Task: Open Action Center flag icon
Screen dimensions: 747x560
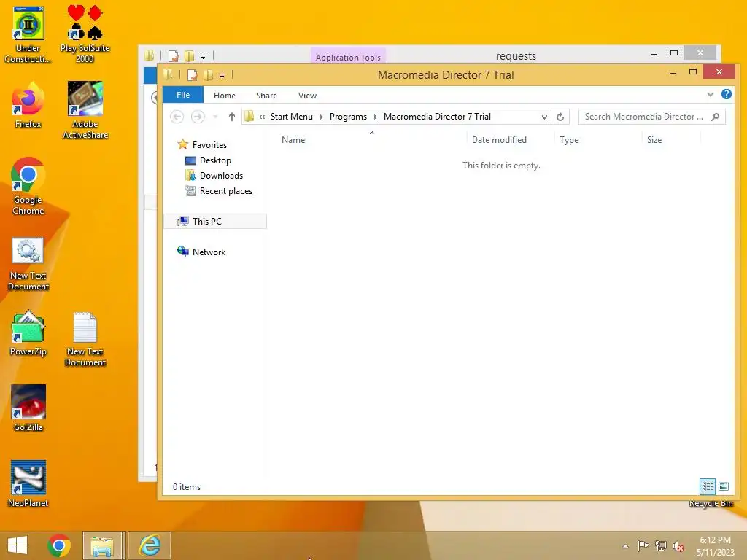Action: click(643, 546)
